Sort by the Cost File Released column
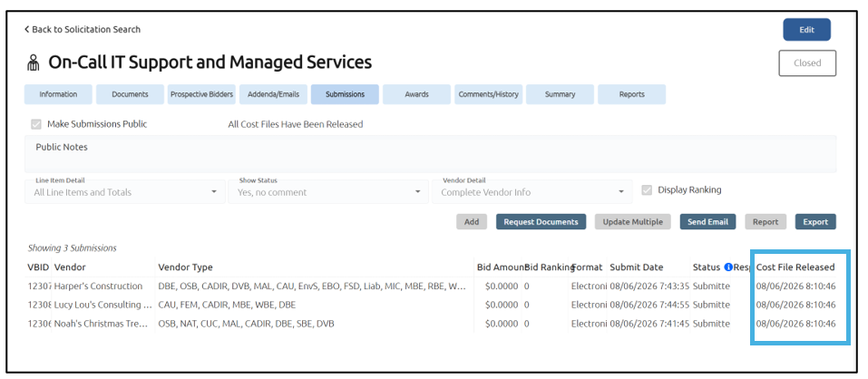The width and height of the screenshot is (868, 379). [795, 267]
